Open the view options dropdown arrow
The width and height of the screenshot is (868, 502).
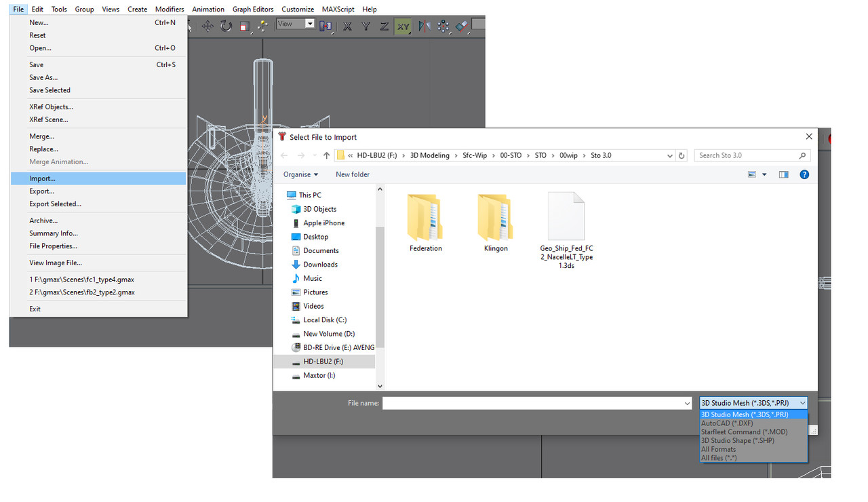coord(764,174)
